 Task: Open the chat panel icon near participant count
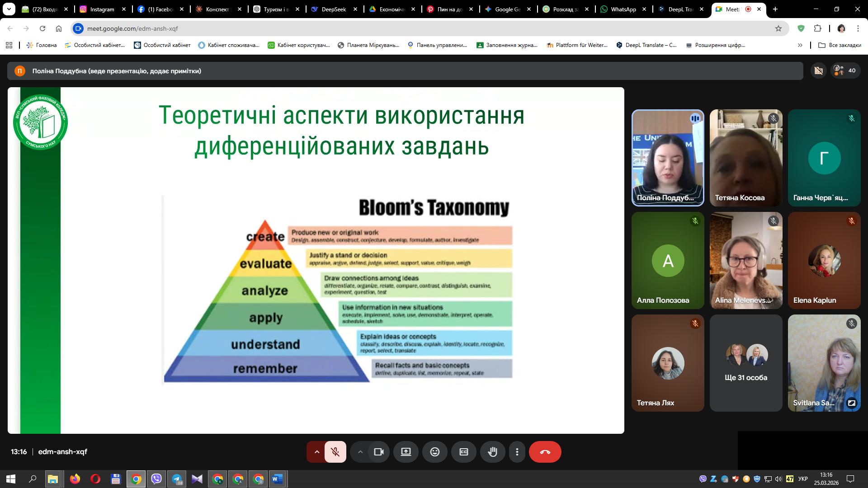click(x=818, y=70)
